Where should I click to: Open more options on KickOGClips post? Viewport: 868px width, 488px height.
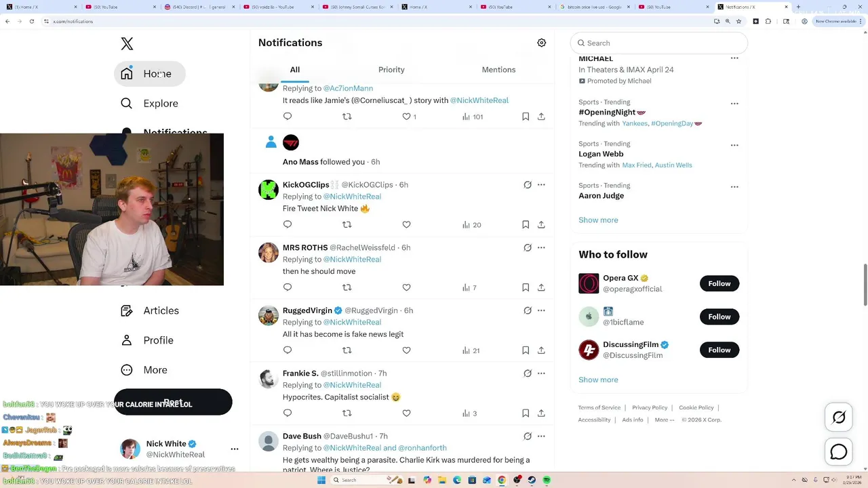click(541, 184)
